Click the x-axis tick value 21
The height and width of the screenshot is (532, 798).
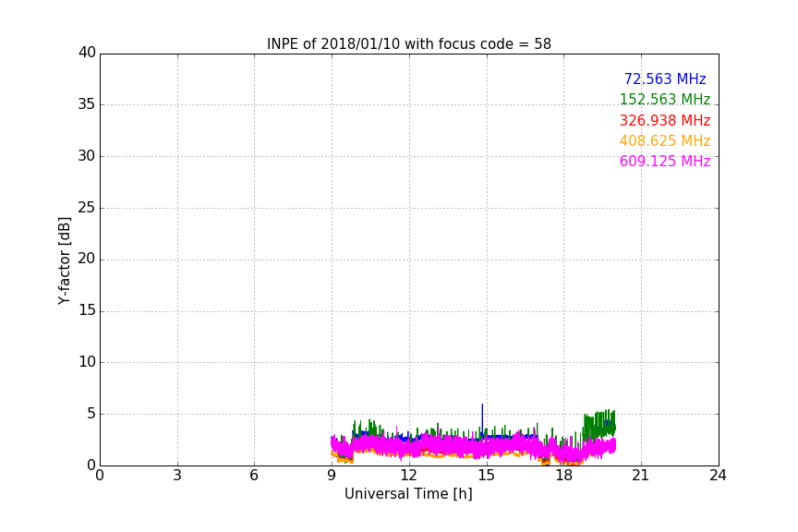(641, 476)
